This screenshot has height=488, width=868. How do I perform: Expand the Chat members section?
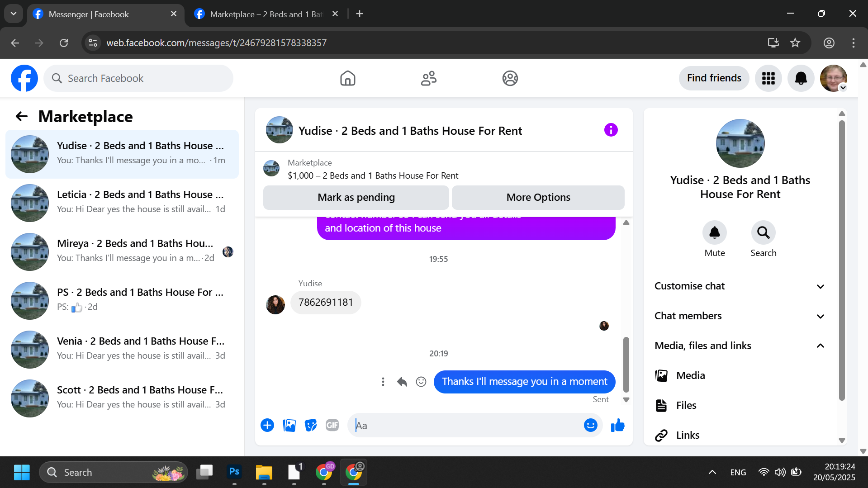click(740, 316)
